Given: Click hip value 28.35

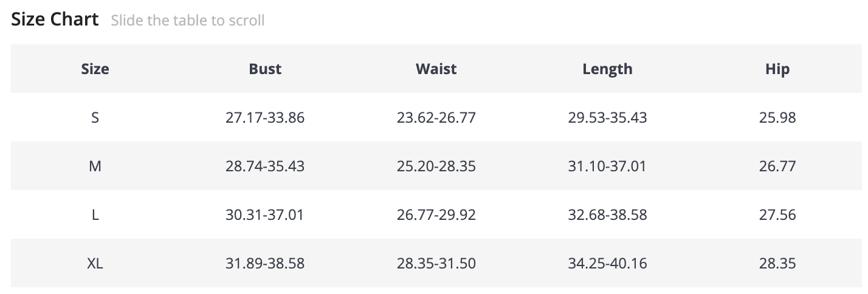Looking at the screenshot, I should point(777,264).
